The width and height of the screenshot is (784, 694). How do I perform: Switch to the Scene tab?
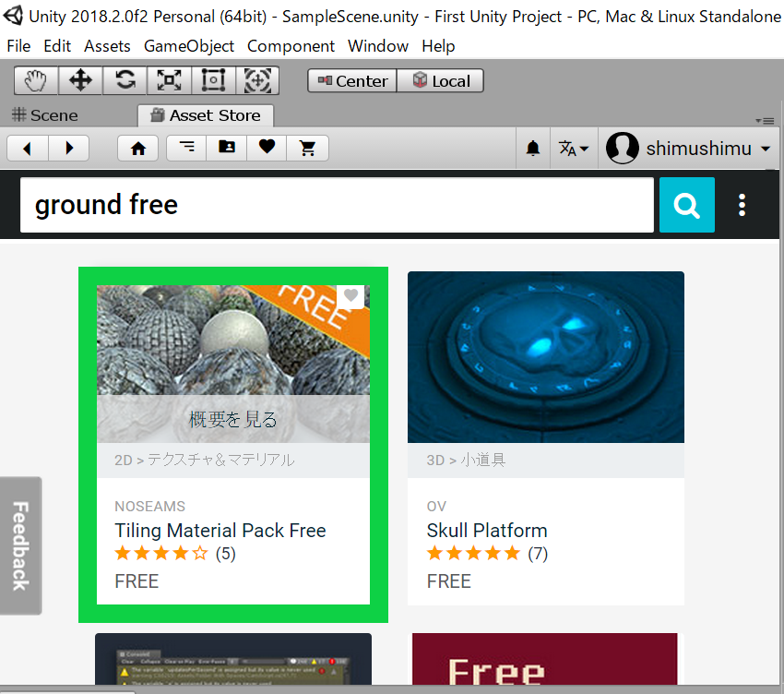click(x=44, y=115)
